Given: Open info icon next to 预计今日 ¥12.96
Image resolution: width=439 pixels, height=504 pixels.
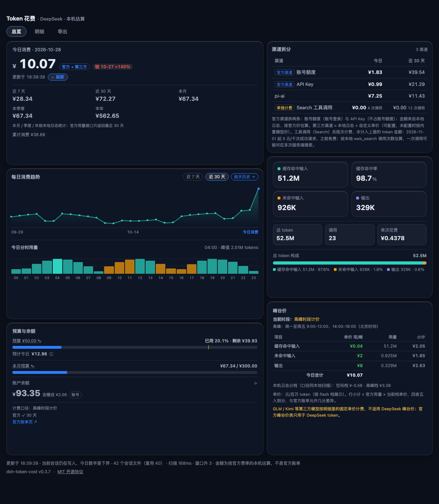Looking at the screenshot, I should pos(51,354).
